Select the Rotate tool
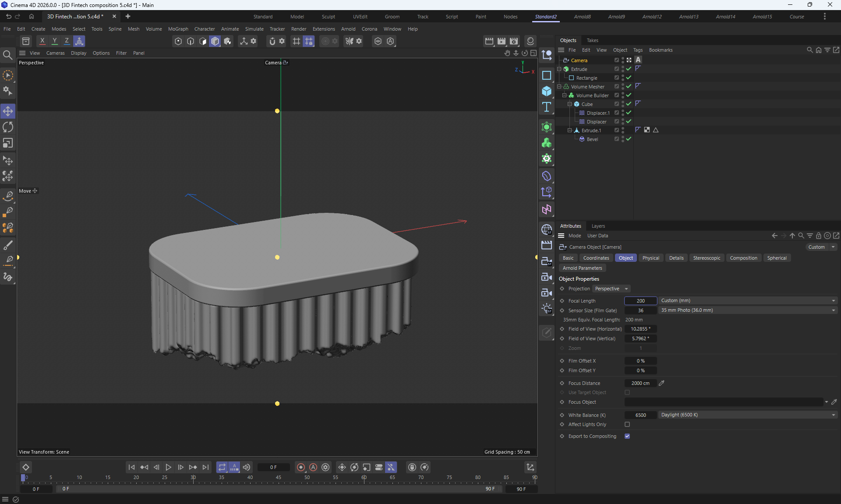The image size is (841, 504). 8,127
